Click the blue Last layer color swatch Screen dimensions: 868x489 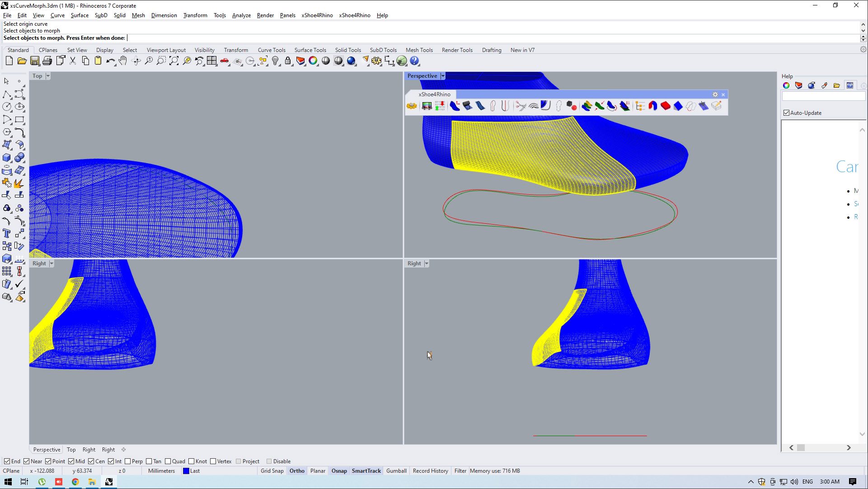[186, 471]
